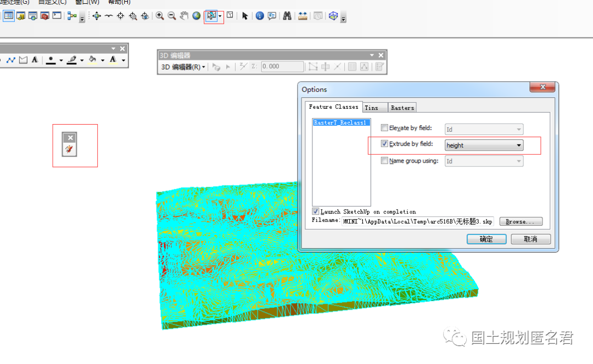This screenshot has height=364, width=593.
Task: Open the fill color dropdown arrow
Action: click(103, 60)
